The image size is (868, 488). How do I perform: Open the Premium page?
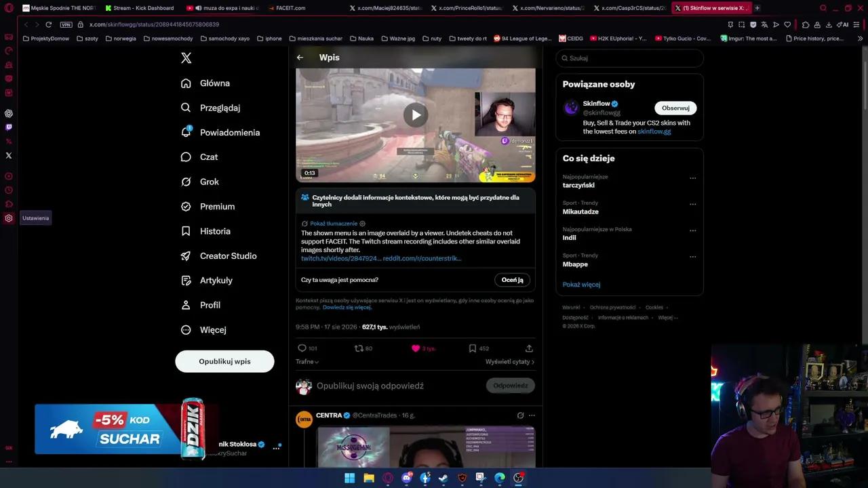pyautogui.click(x=208, y=207)
